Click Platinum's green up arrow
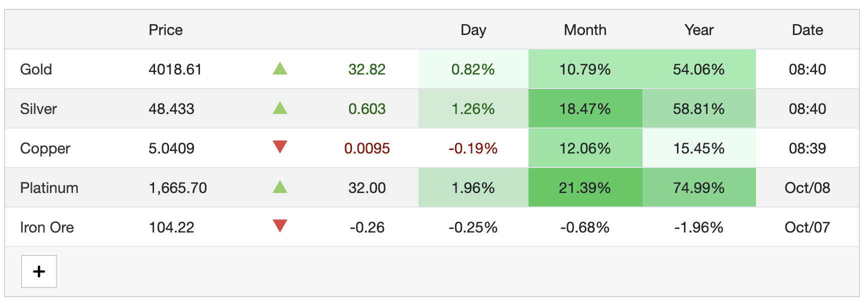 [280, 187]
